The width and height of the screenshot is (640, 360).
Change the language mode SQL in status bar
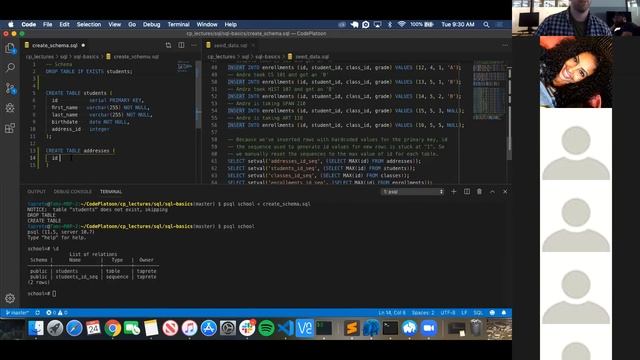coord(478,313)
